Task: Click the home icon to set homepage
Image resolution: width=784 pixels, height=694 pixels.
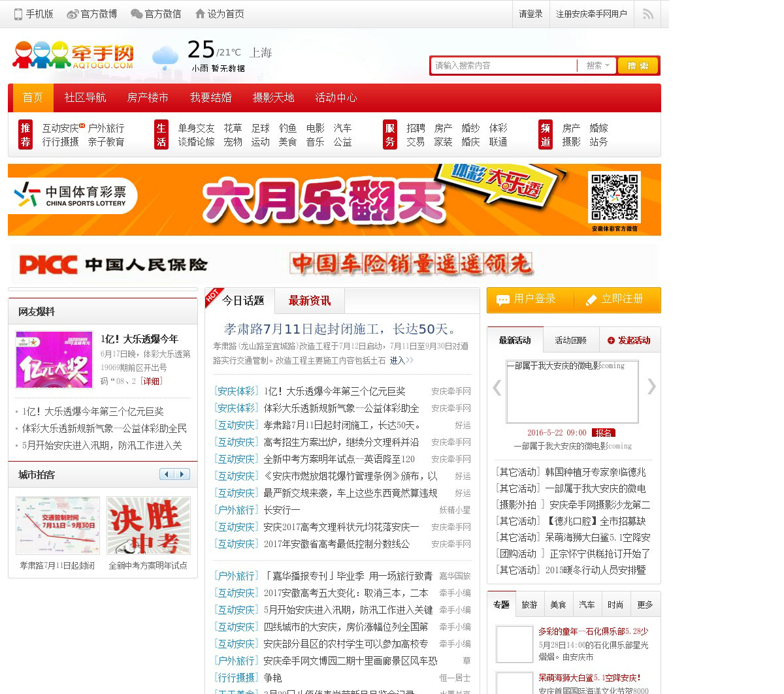Action: coord(200,14)
